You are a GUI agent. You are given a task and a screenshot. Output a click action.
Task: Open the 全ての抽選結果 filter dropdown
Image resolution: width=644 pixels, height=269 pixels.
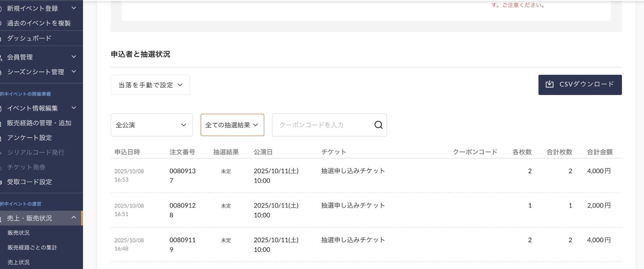(x=232, y=125)
